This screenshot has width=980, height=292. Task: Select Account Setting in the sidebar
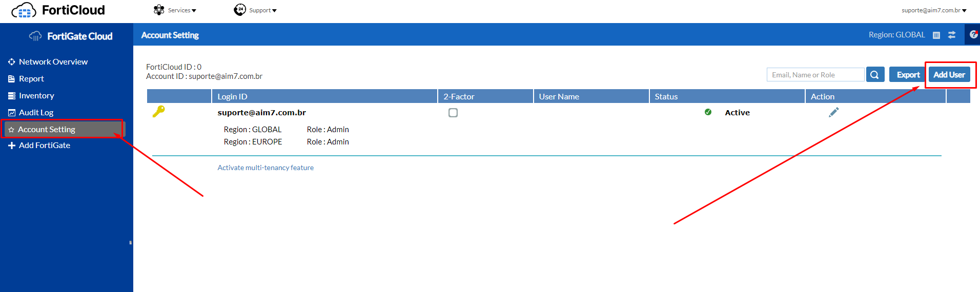coord(64,129)
